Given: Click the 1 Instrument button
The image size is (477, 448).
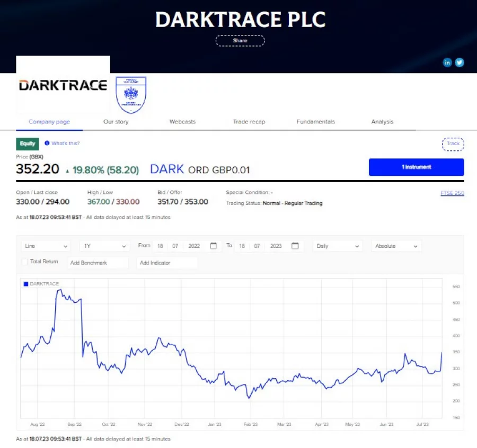Looking at the screenshot, I should click(x=416, y=167).
